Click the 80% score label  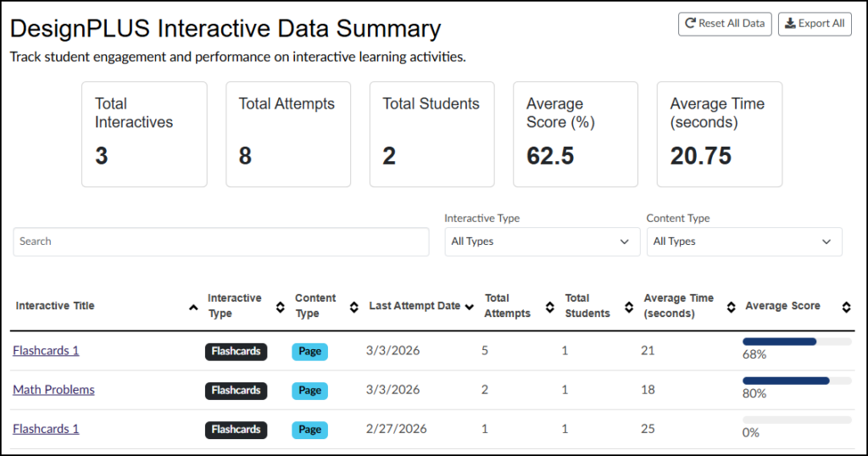[x=754, y=394]
